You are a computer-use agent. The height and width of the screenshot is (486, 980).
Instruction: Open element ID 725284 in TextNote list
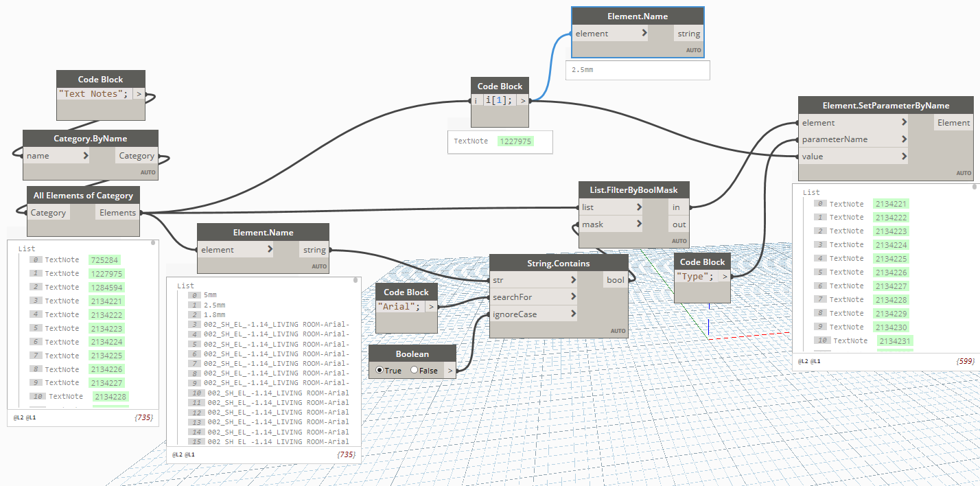[x=104, y=260]
